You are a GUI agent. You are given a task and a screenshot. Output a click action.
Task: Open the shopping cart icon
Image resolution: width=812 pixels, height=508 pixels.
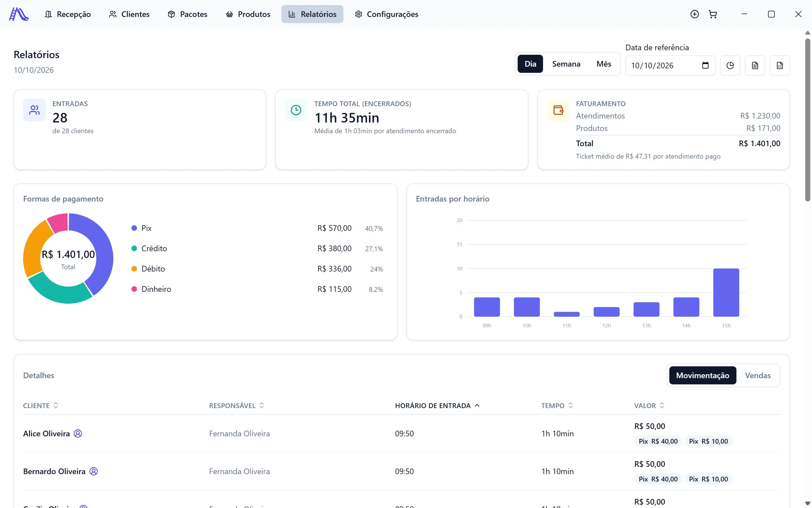point(713,14)
